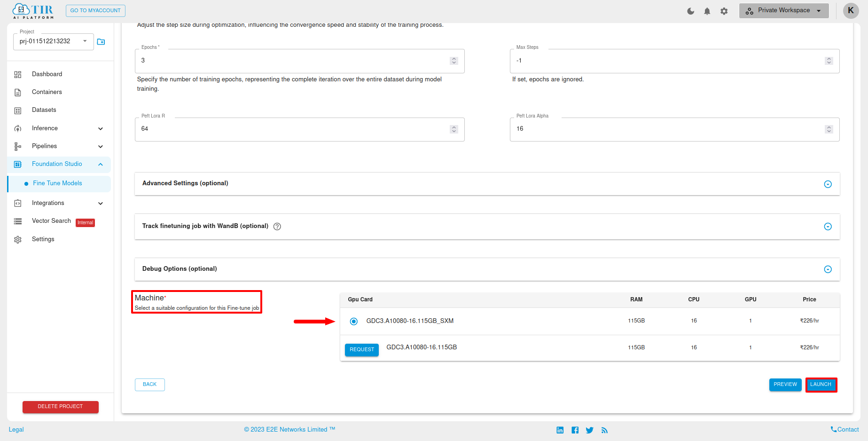Open the Contact footer link
The width and height of the screenshot is (868, 441).
coord(845,430)
